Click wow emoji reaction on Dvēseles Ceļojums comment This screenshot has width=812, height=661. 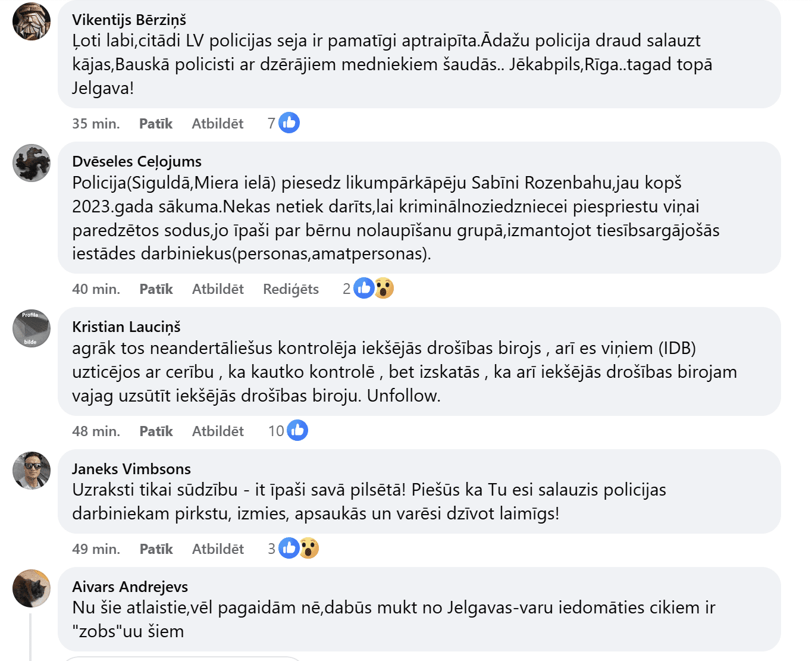point(384,289)
